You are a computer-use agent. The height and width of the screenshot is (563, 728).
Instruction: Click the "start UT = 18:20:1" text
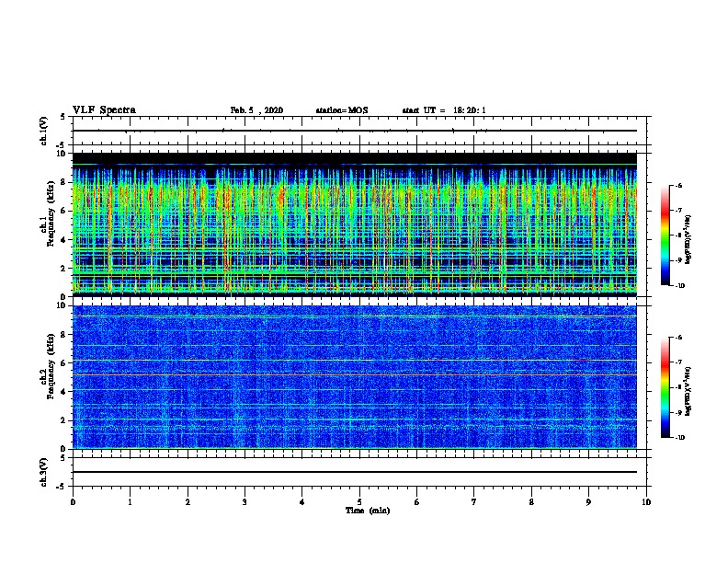pyautogui.click(x=444, y=110)
